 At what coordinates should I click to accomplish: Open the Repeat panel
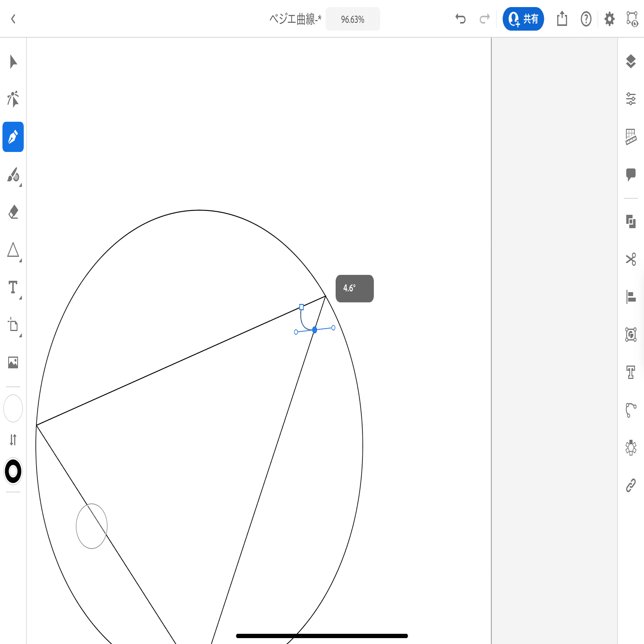pos(631,448)
